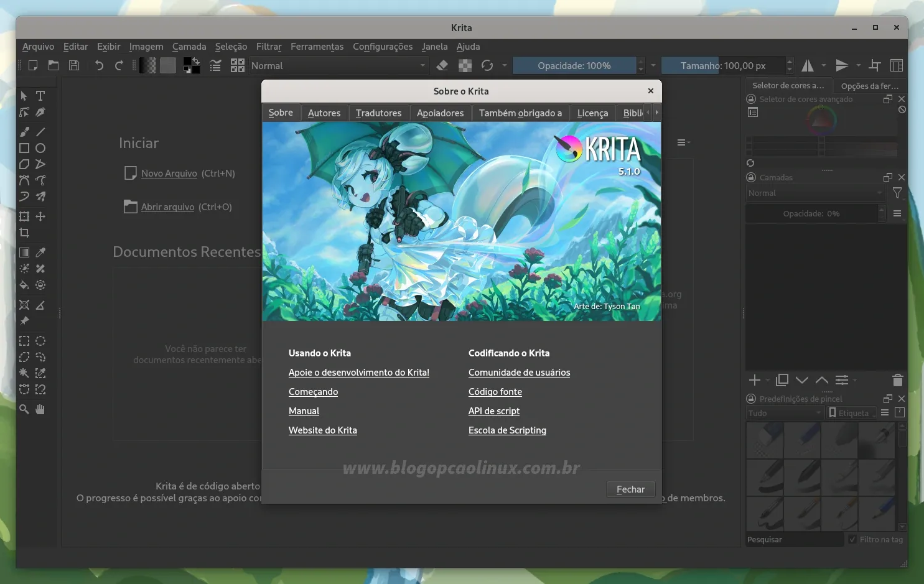Select the Move tool
Viewport: 924px width, 584px height.
pyautogui.click(x=40, y=216)
